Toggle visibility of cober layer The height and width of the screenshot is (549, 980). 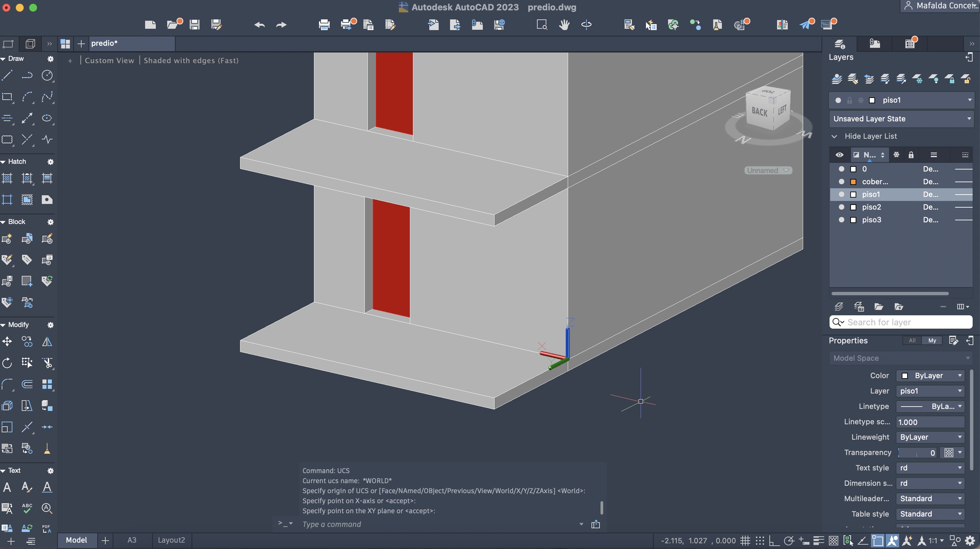(x=841, y=182)
